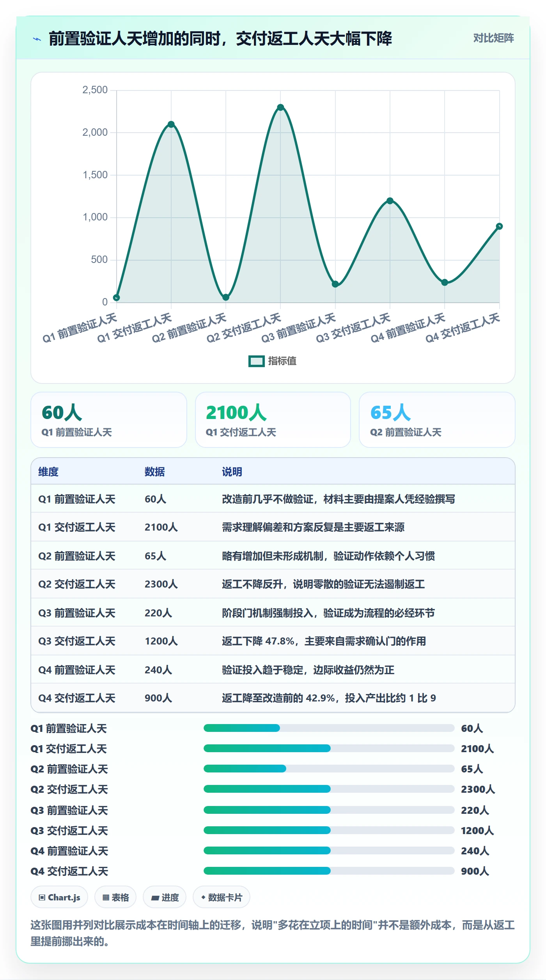Click the 1200人 cell in the table

(x=161, y=641)
